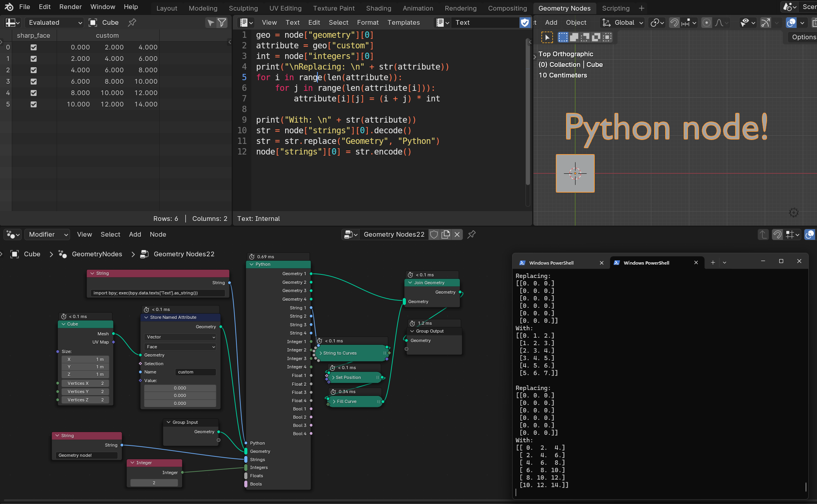Click the fake user shield in node header
Screen dimensions: 817x504
434,234
